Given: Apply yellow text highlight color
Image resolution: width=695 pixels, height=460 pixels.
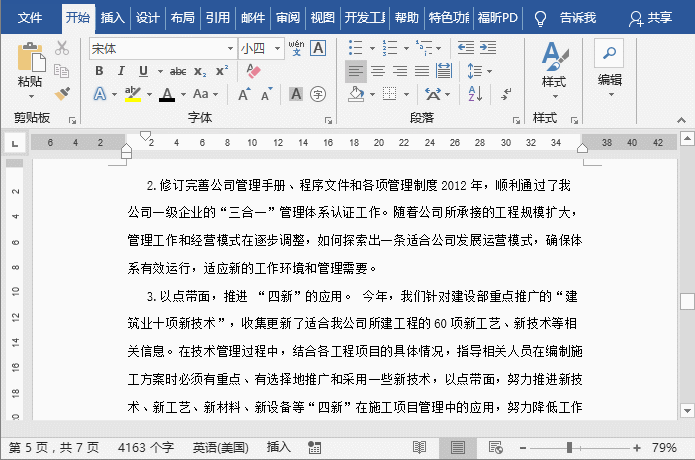Looking at the screenshot, I should [x=133, y=94].
